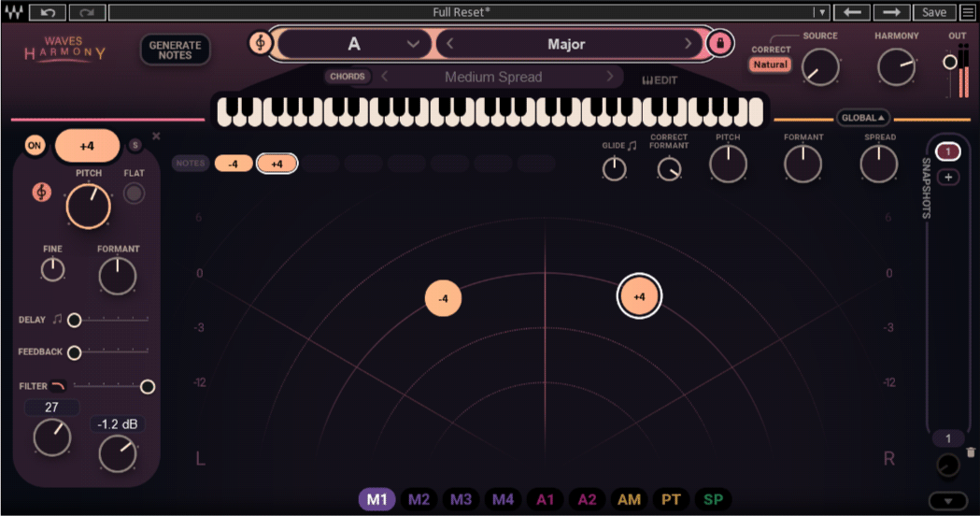Save the preset
This screenshot has height=516, width=980.
pos(933,12)
